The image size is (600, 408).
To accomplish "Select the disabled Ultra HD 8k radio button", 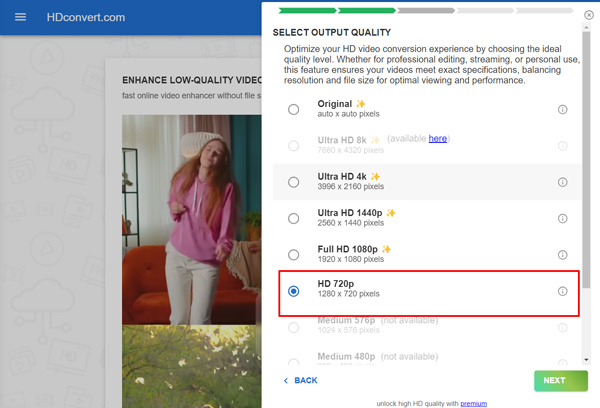I will (293, 146).
